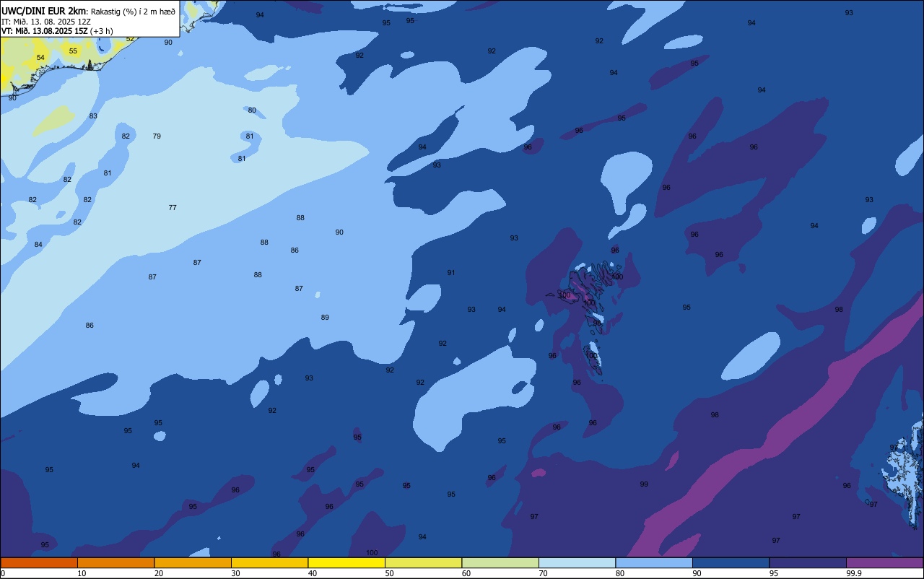Image resolution: width=924 pixels, height=579 pixels.
Task: Click the (+3 h) forecast offset text
Action: coord(102,31)
